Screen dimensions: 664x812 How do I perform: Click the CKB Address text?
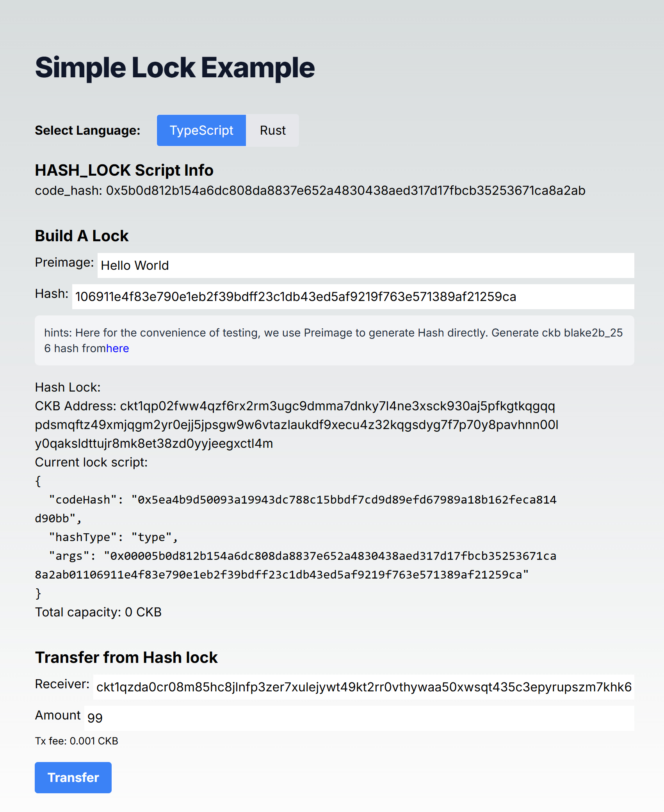pos(297,425)
